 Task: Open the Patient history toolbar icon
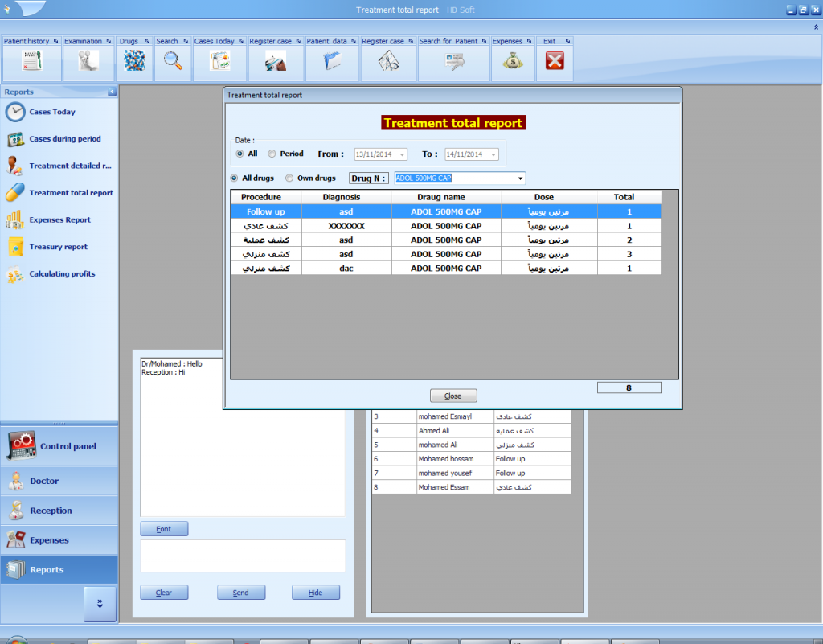32,61
